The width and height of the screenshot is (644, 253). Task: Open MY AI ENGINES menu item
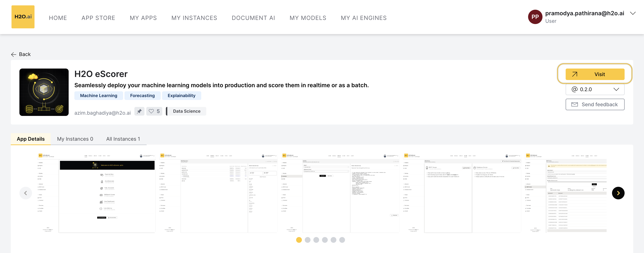coord(364,18)
